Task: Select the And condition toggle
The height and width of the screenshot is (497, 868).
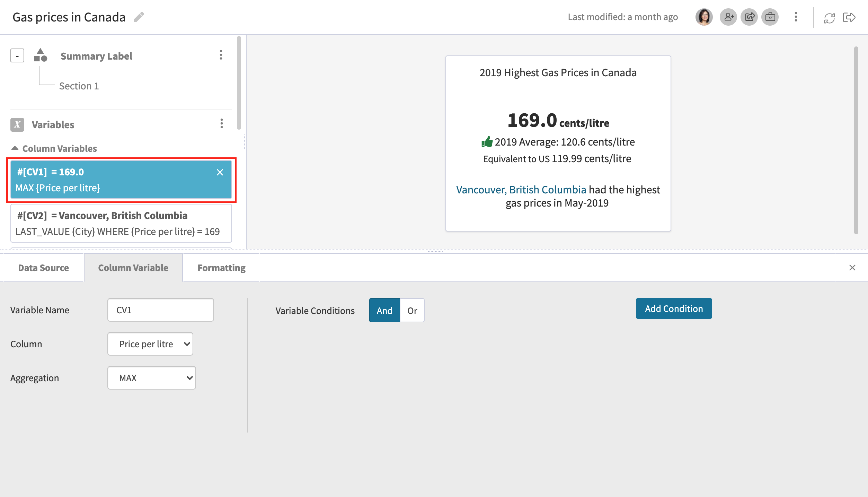Action: pos(384,310)
